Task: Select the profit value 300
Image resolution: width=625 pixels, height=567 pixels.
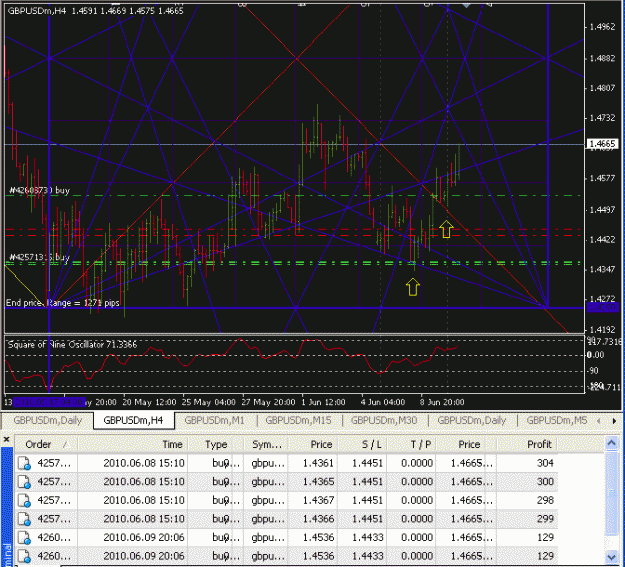Action: coord(545,482)
